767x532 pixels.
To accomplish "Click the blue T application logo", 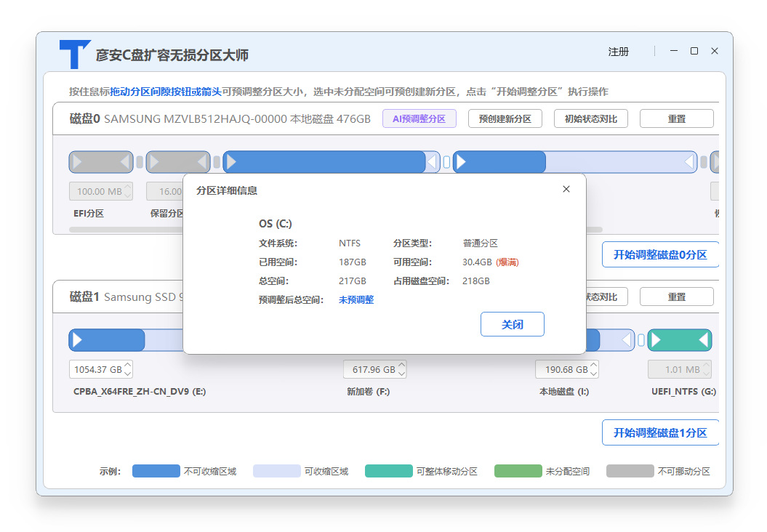I will [x=75, y=54].
